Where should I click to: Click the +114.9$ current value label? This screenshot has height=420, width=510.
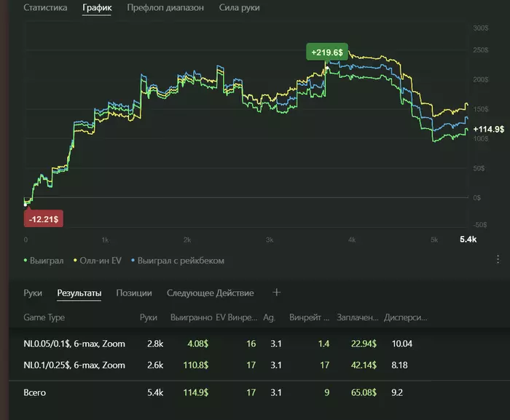coord(489,129)
